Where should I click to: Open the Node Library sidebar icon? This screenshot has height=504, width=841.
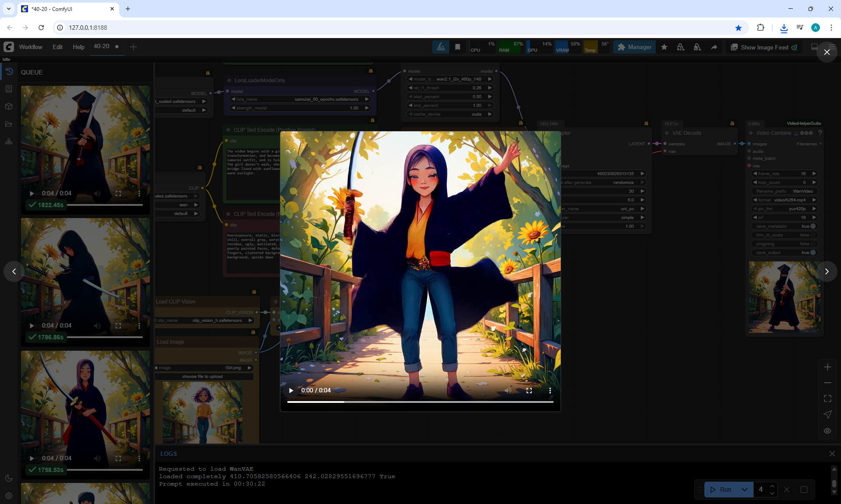[9, 89]
